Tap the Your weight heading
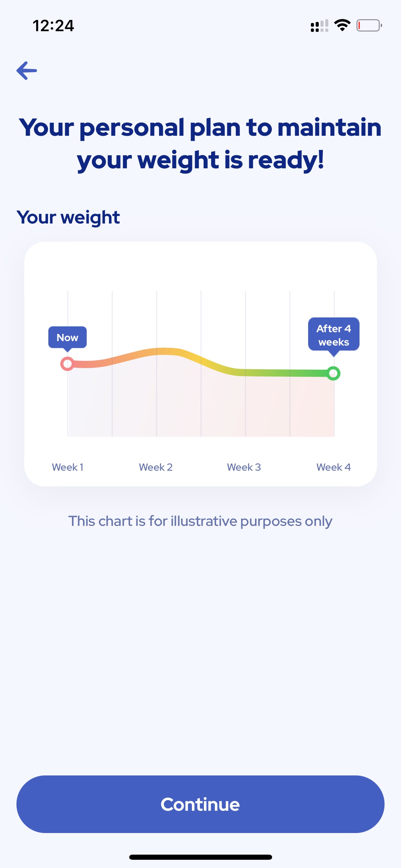 [68, 217]
